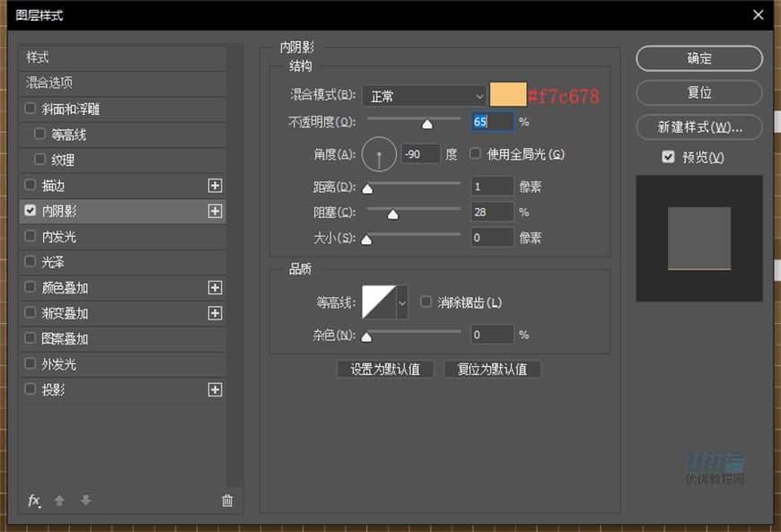This screenshot has width=781, height=532.
Task: Click the trash icon to delete effect
Action: point(227,501)
